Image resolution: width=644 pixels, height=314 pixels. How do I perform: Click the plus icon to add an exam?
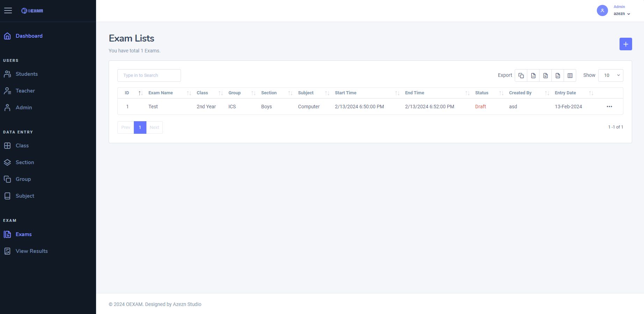pyautogui.click(x=625, y=44)
